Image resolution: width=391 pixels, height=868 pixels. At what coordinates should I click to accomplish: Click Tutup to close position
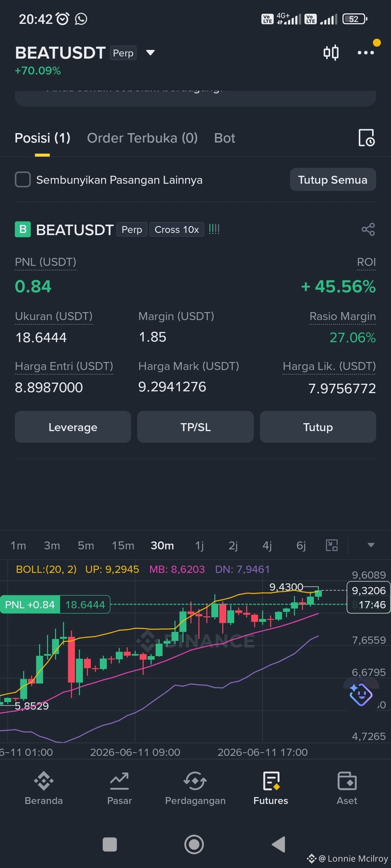[318, 427]
